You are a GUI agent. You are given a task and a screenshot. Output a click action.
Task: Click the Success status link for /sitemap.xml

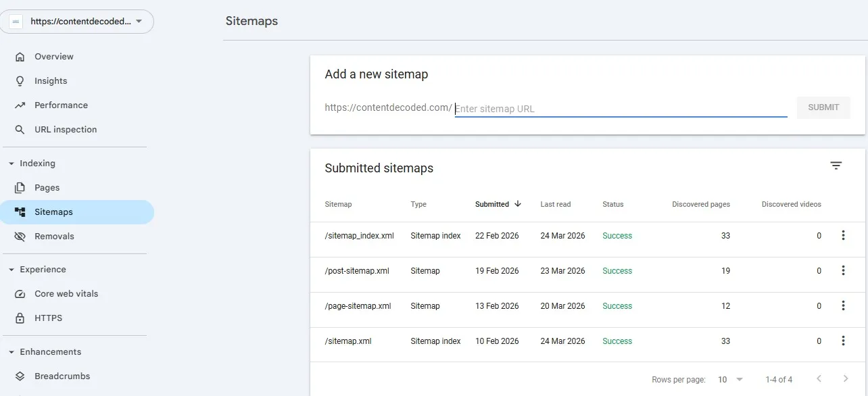coord(617,341)
